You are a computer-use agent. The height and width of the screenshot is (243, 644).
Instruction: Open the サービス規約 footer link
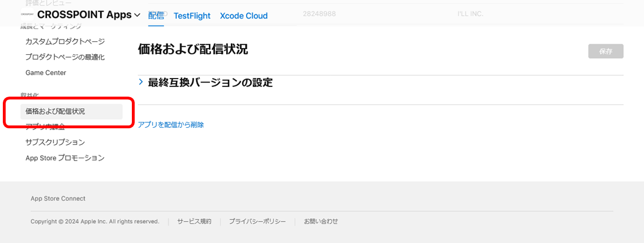pyautogui.click(x=194, y=222)
